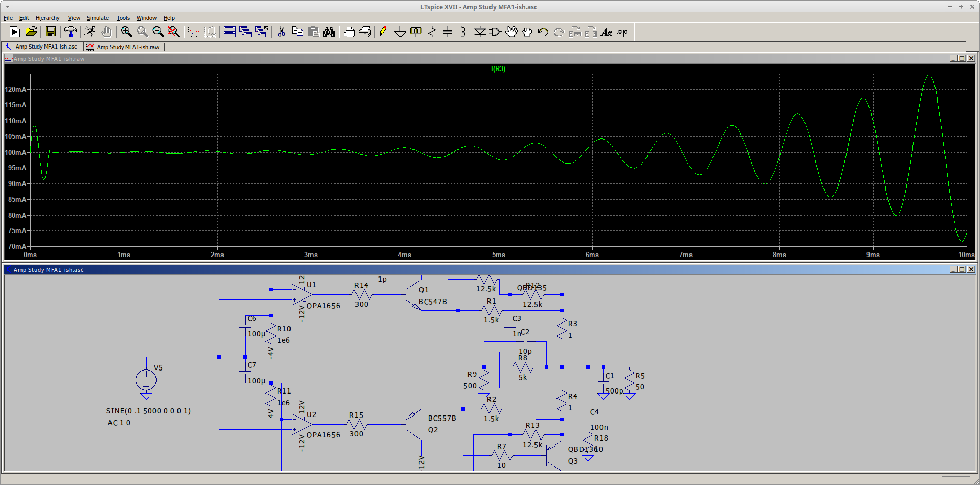Click the V5 voltage source symbol
Viewport: 980px width, 485px height.
click(146, 380)
